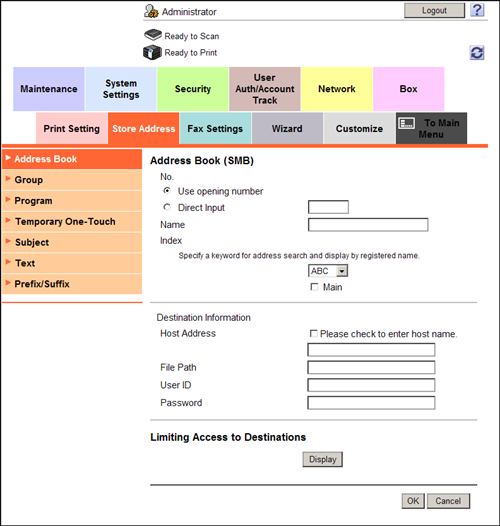This screenshot has height=526, width=500.
Task: Expand Address Book in sidebar
Action: (72, 159)
